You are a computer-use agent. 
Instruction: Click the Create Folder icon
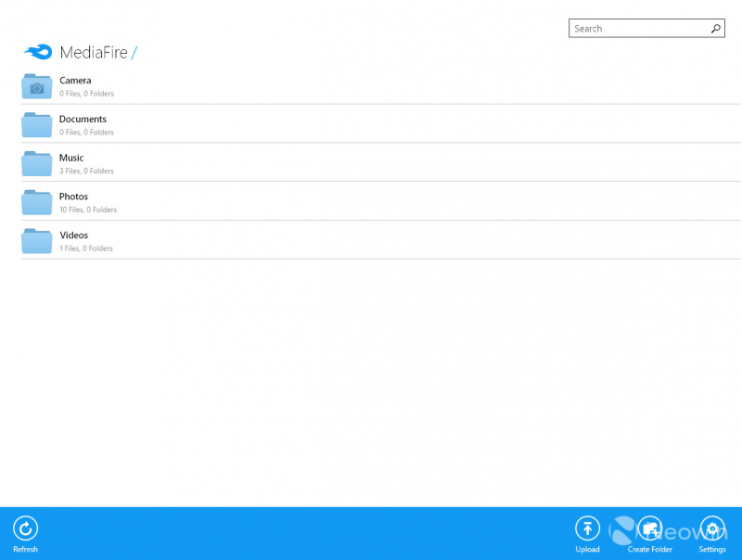(649, 528)
